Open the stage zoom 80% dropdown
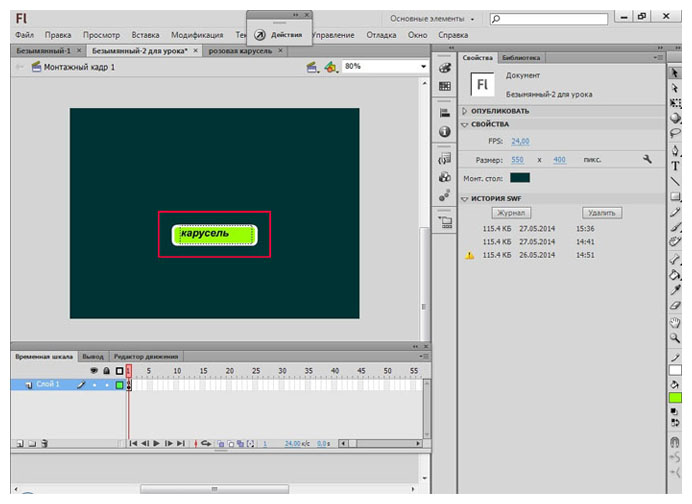 [423, 67]
